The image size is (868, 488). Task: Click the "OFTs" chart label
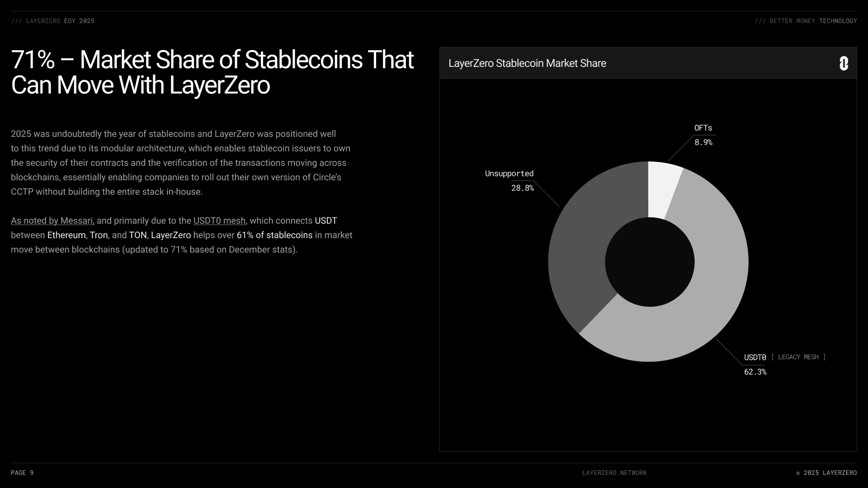click(703, 128)
